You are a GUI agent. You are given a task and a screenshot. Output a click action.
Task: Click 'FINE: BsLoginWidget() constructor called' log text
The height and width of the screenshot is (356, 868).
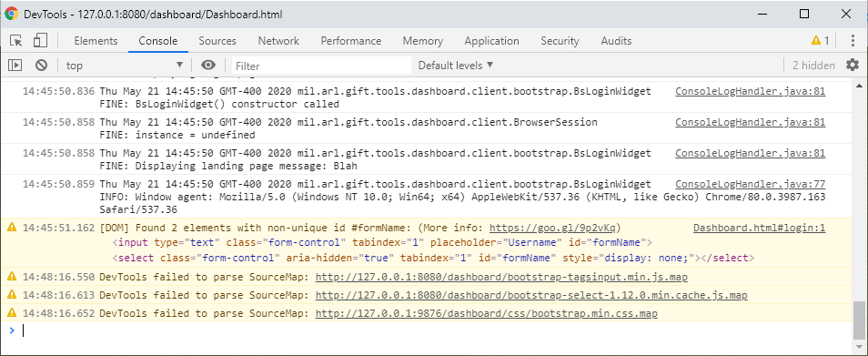coord(219,104)
